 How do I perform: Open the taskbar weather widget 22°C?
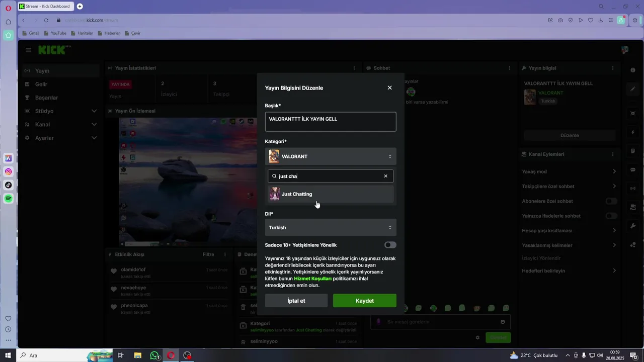pos(534,355)
